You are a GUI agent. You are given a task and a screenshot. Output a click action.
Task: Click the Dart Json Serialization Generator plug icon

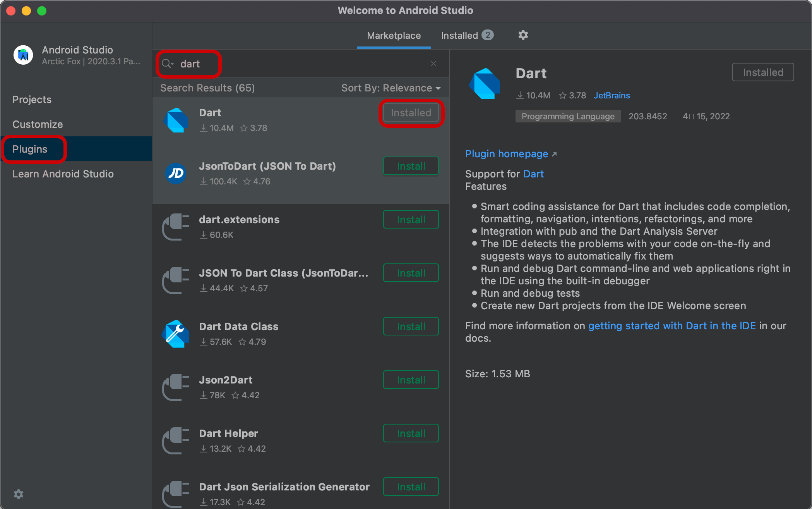[x=176, y=494]
